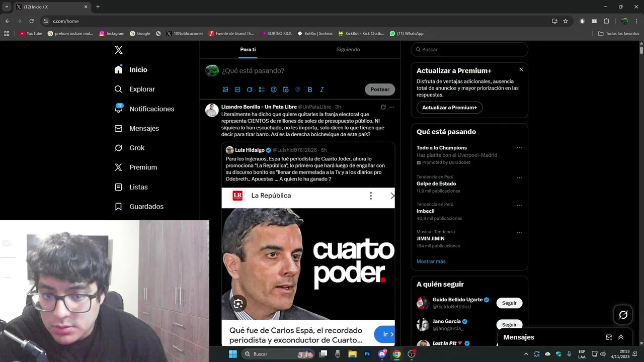Open Listas from the left sidebar
This screenshot has height=362, width=644.
click(131, 187)
